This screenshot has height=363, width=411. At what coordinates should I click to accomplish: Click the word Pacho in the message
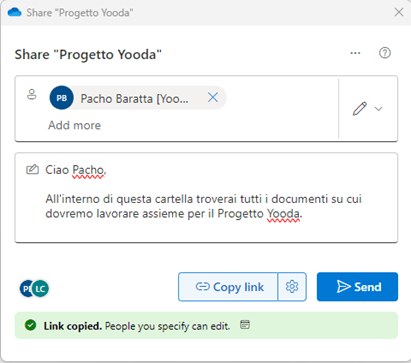pyautogui.click(x=88, y=170)
